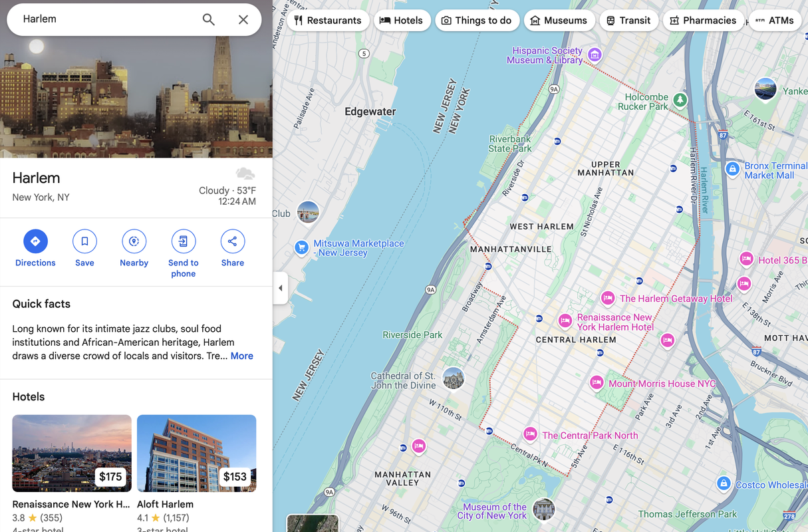The height and width of the screenshot is (532, 808).
Task: Select the Pharmacies filter chip
Action: point(703,20)
